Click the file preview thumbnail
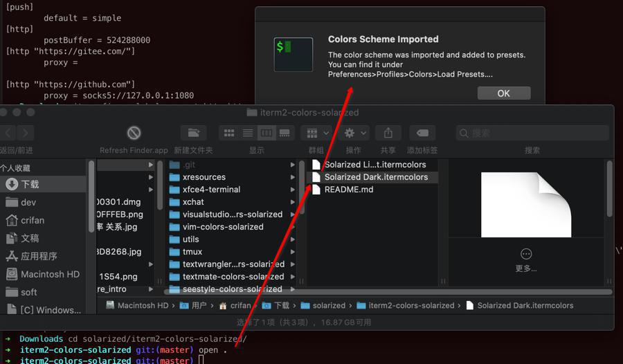Screen dimensions: 623x364 click(526, 205)
